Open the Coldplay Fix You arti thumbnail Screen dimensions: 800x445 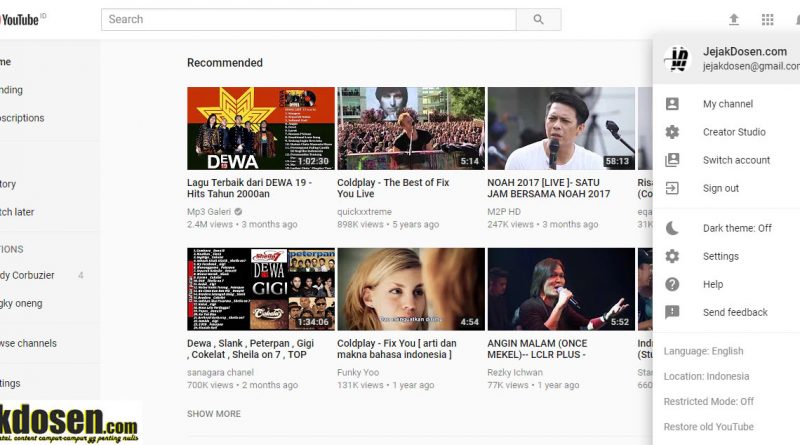[411, 289]
